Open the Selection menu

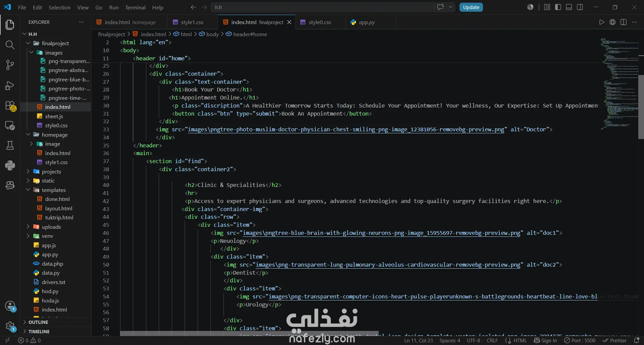click(59, 7)
